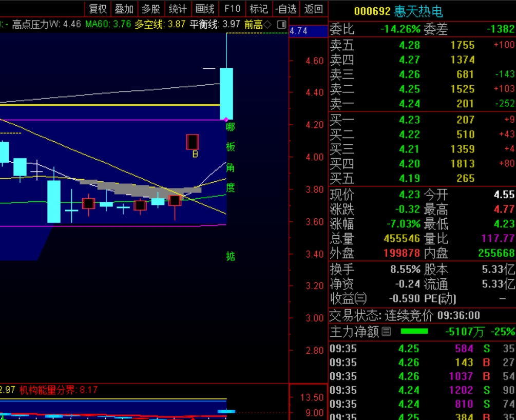The image size is (516, 420).
Task: Click 交易状态 连续竞价 status line
Action: pos(405,316)
